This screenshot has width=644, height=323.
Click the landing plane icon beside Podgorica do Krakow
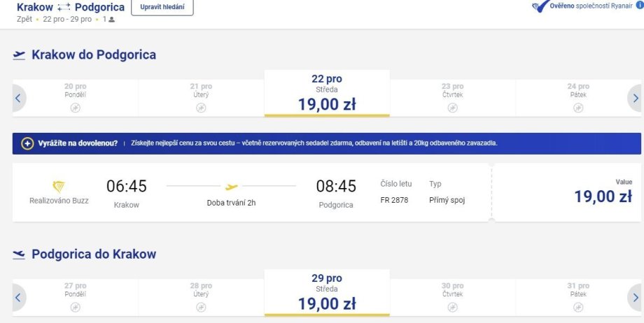19,255
